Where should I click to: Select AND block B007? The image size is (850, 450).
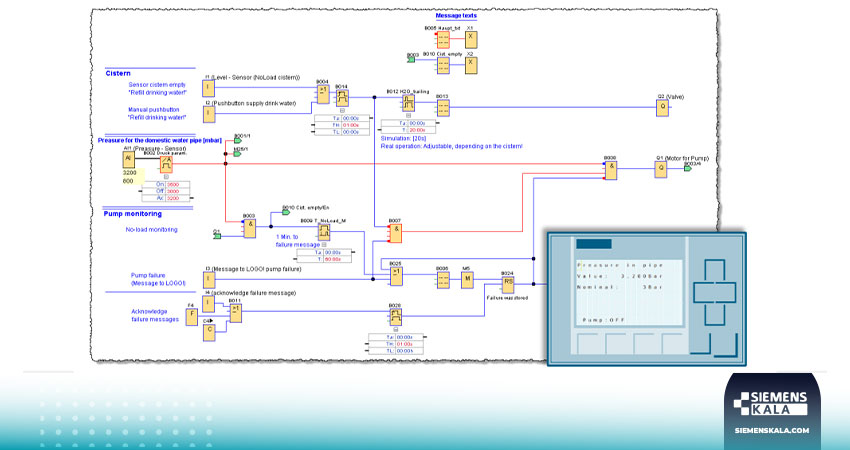(396, 233)
